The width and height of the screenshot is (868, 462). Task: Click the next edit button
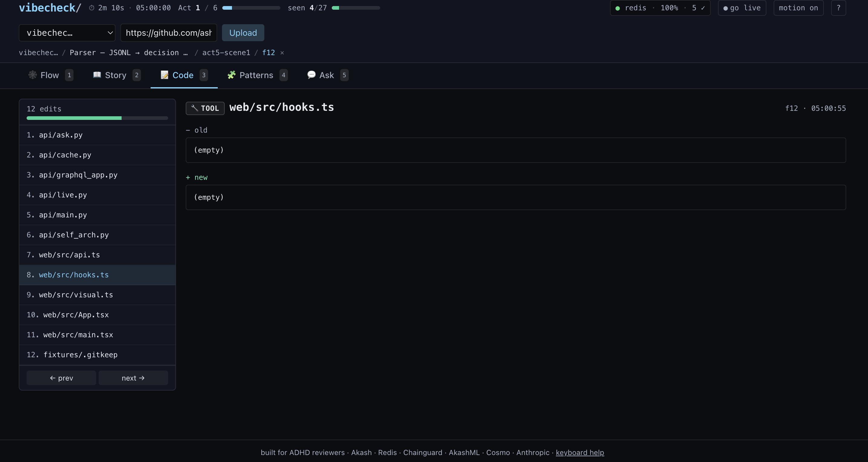click(133, 378)
